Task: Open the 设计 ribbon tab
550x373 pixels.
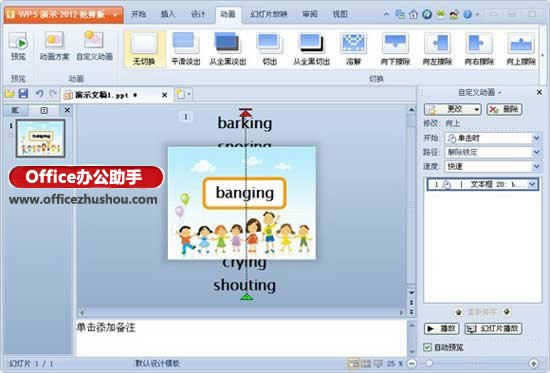Action: click(198, 14)
